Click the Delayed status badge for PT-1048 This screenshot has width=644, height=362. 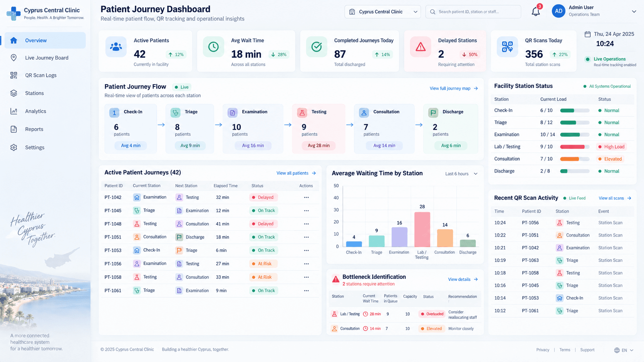[x=263, y=224]
